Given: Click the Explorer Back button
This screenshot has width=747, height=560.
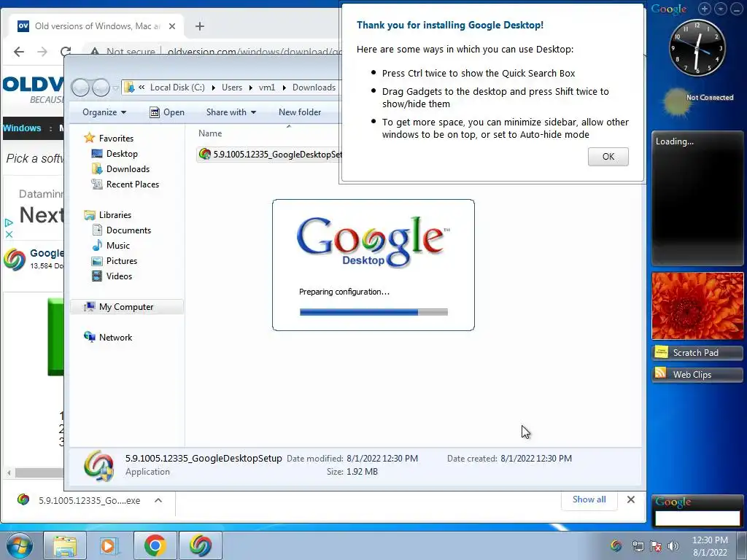Looking at the screenshot, I should pyautogui.click(x=80, y=87).
